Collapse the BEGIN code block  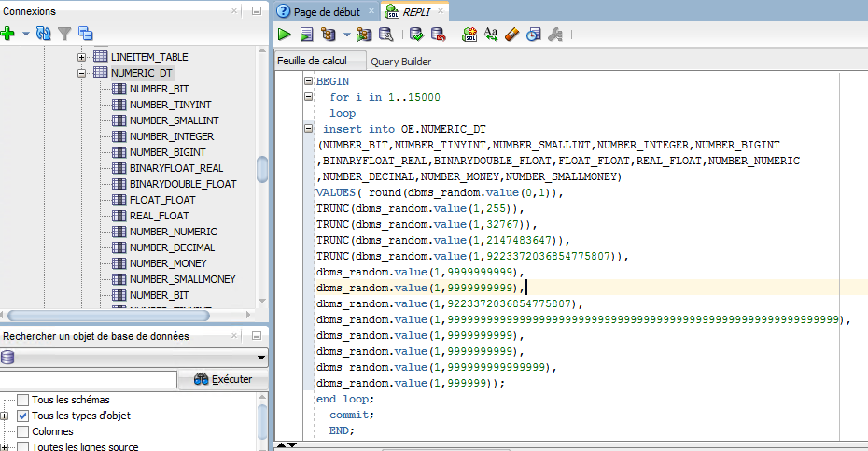tap(308, 81)
